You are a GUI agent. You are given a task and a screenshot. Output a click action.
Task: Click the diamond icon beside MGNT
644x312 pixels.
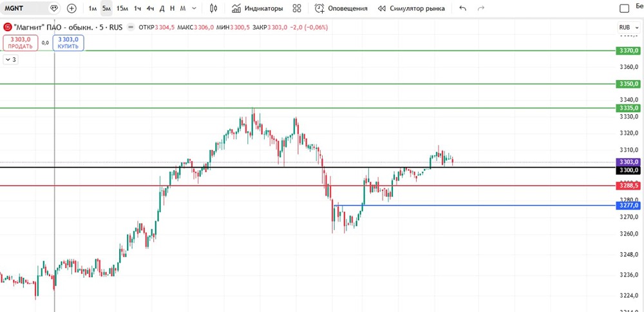coord(54,8)
